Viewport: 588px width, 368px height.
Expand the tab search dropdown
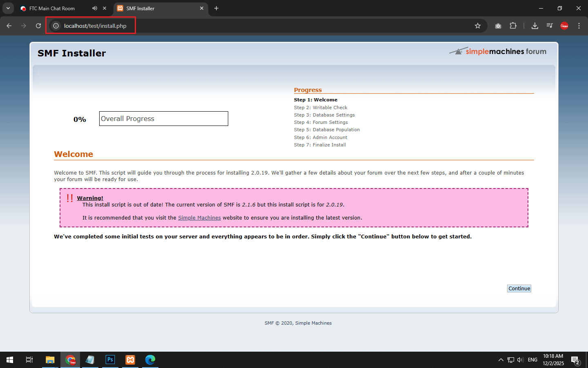(8, 8)
